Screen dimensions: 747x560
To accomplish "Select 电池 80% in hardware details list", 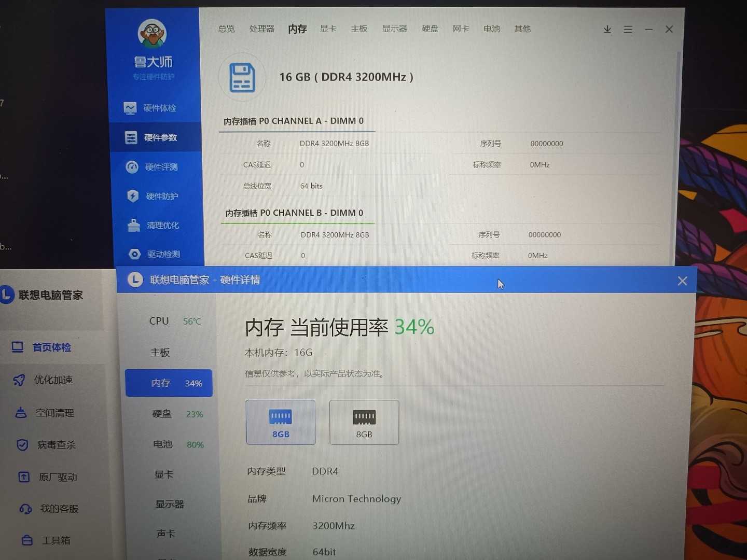I will click(x=178, y=444).
